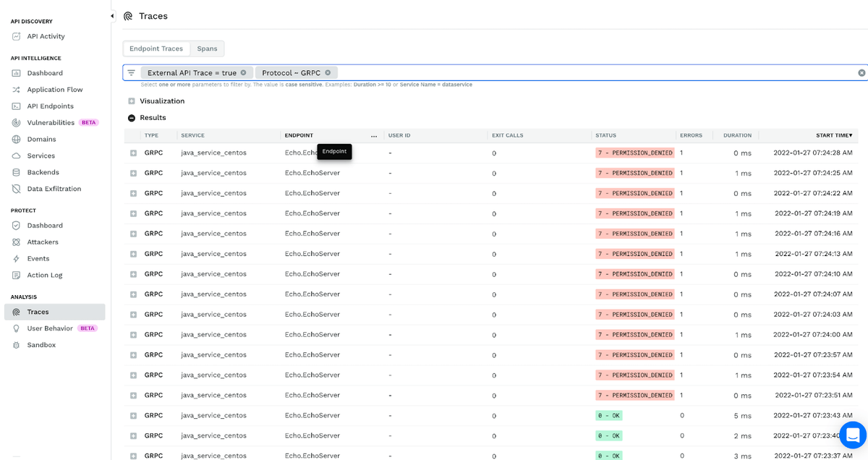Switch to the Spans tab
Viewport: 868px width, 460px height.
pos(208,48)
